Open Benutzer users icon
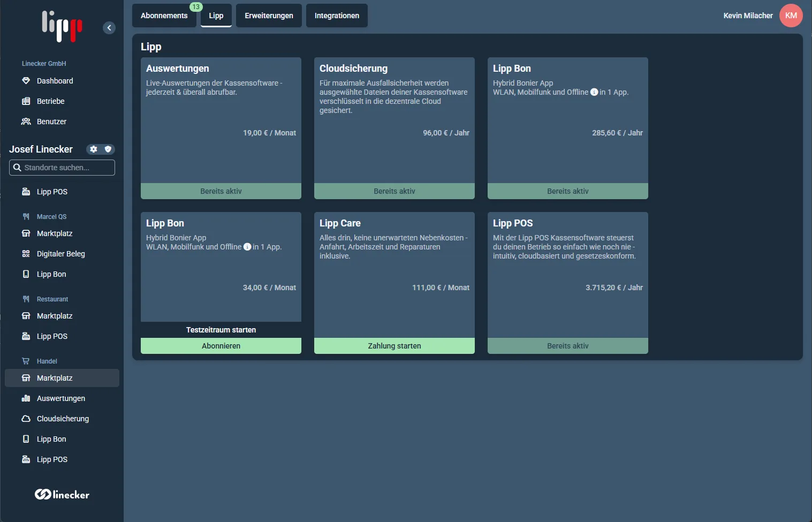This screenshot has width=812, height=522. click(x=26, y=122)
